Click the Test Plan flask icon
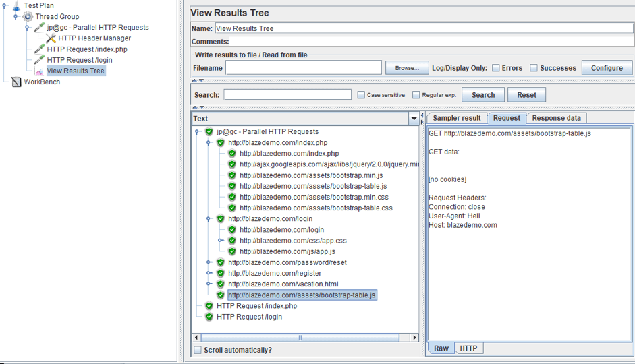The width and height of the screenshot is (635, 364). pyautogui.click(x=16, y=5)
